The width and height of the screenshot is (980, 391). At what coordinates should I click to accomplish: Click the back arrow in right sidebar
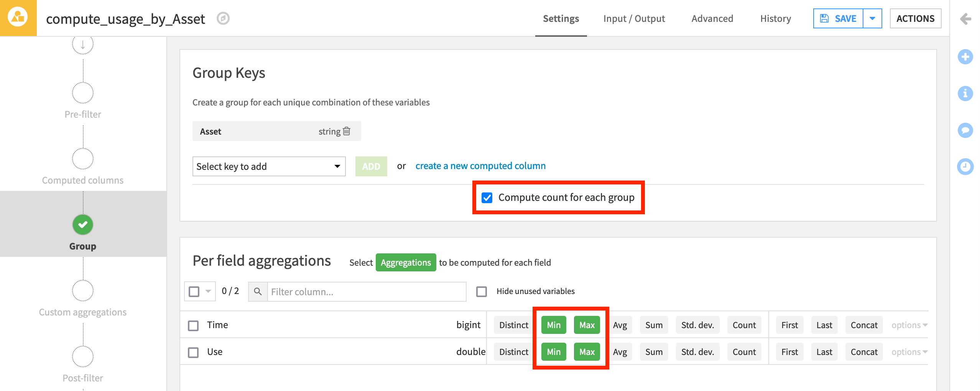coord(965,19)
